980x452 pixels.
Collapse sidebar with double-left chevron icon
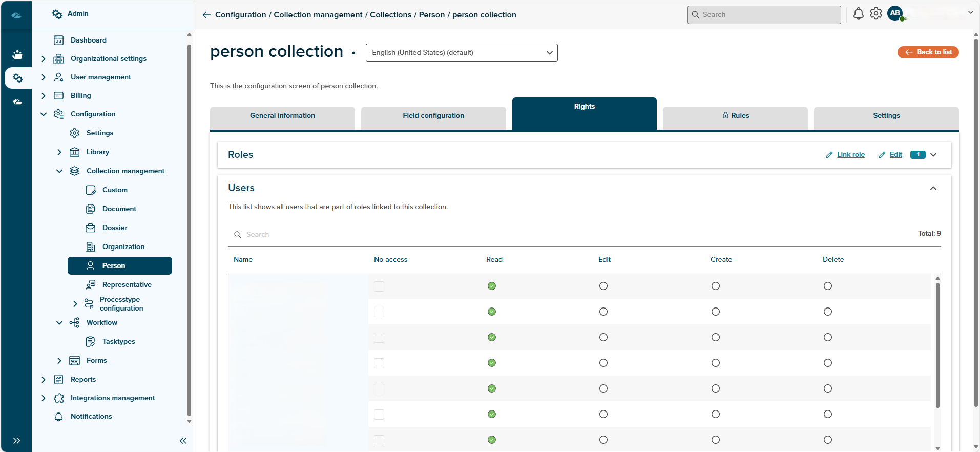(183, 441)
